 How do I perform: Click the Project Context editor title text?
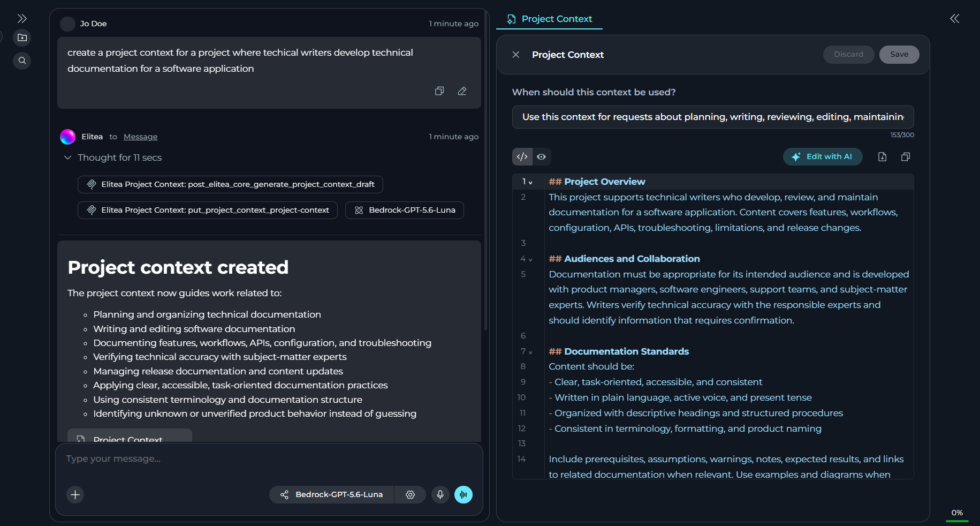coord(568,55)
